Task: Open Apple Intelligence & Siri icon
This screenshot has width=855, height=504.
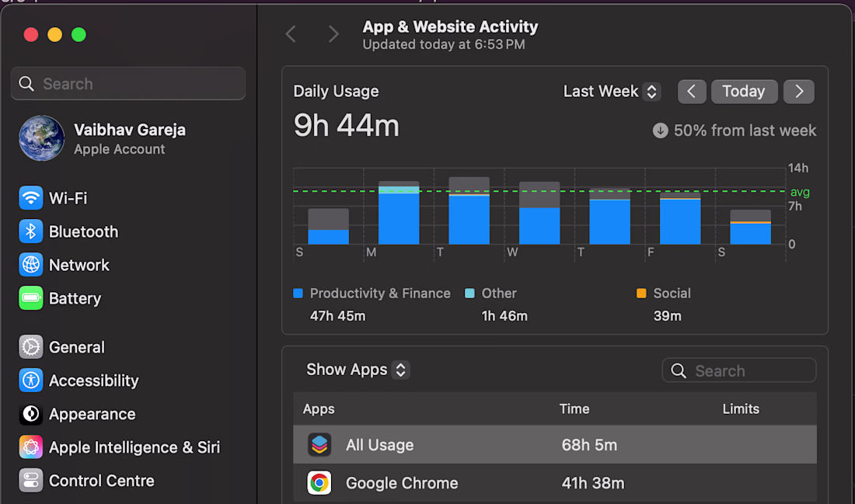Action: pos(31,447)
